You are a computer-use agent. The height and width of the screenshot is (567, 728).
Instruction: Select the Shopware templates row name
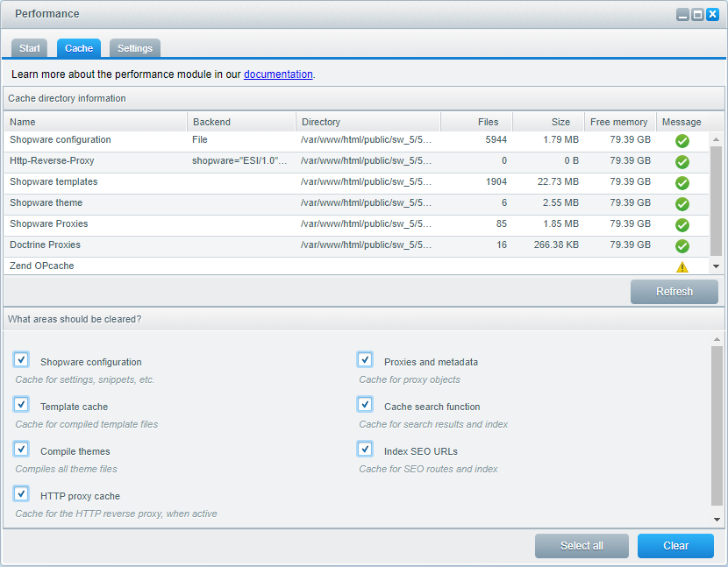click(x=54, y=181)
